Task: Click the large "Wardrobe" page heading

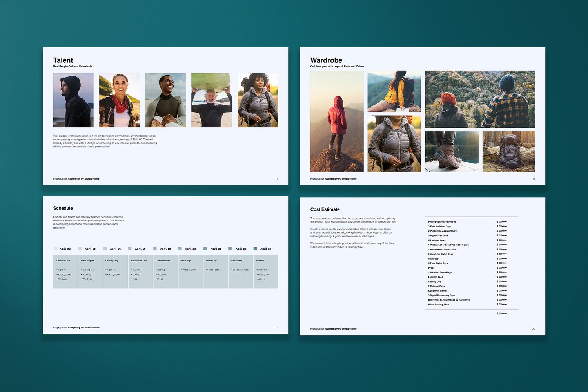Action: (x=327, y=60)
